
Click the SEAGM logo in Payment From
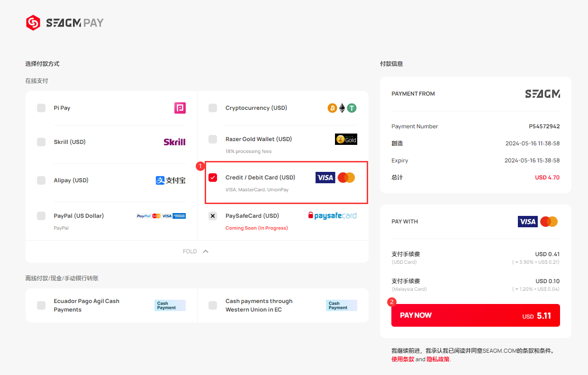tap(543, 94)
